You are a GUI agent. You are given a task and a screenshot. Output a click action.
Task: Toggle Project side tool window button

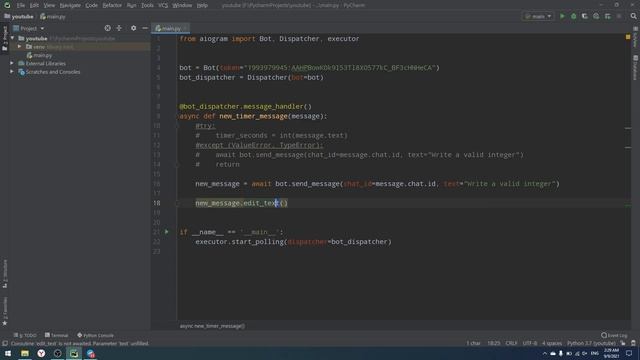(5, 38)
